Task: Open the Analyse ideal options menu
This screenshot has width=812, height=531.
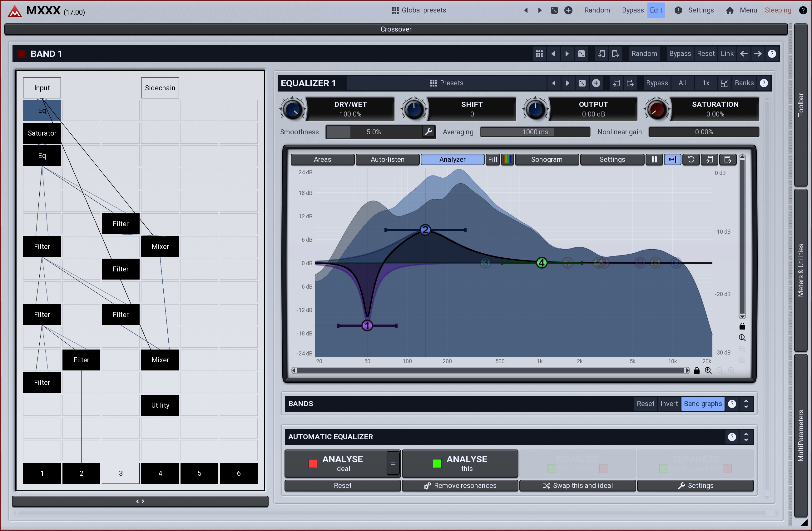Action: tap(393, 463)
